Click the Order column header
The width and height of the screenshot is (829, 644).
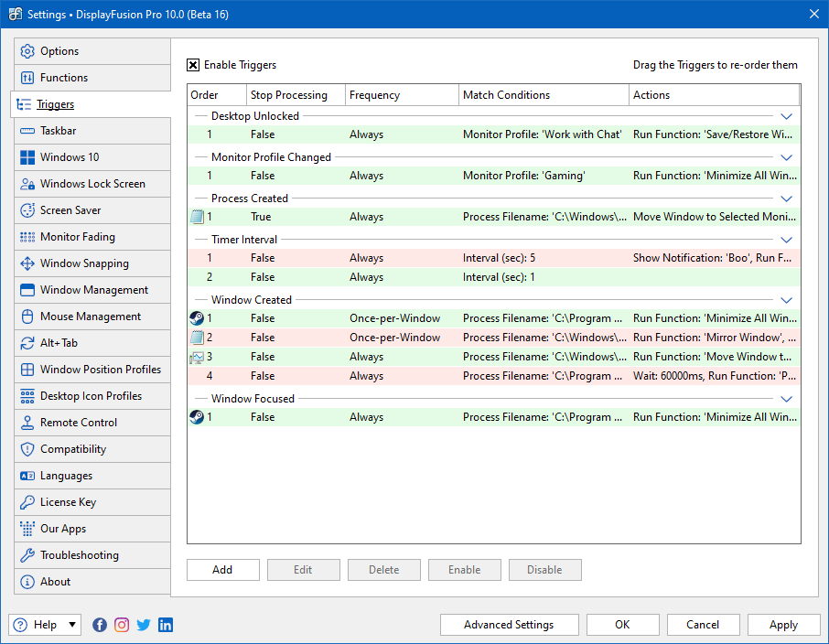pos(217,95)
